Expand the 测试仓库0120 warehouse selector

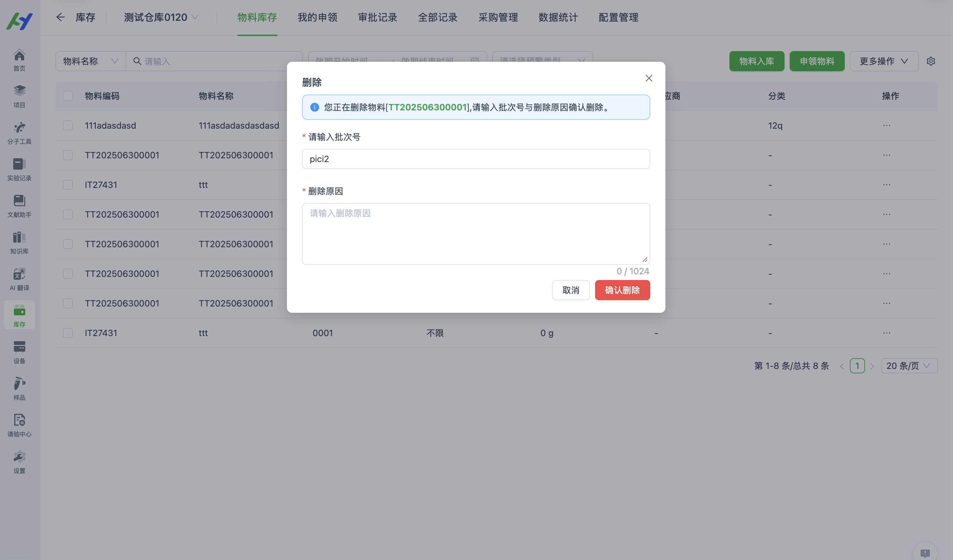pyautogui.click(x=160, y=17)
